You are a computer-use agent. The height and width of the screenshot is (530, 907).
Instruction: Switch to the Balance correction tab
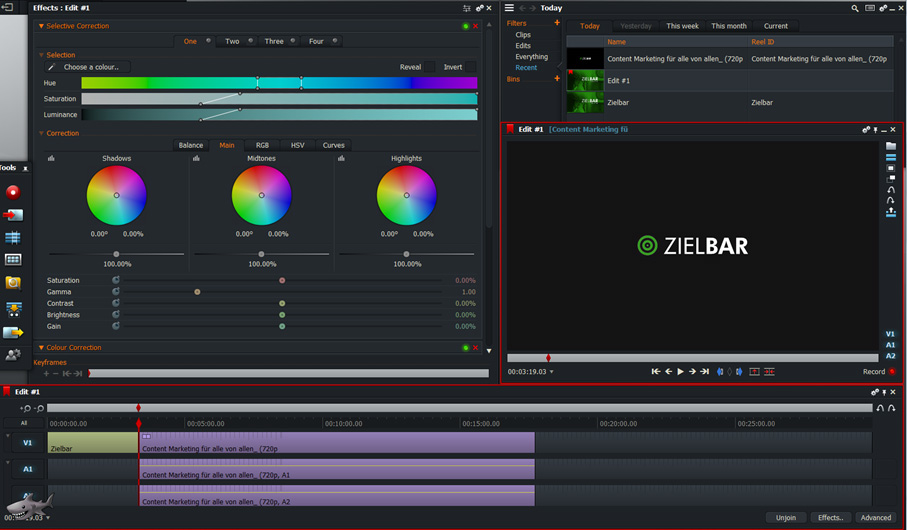click(190, 145)
